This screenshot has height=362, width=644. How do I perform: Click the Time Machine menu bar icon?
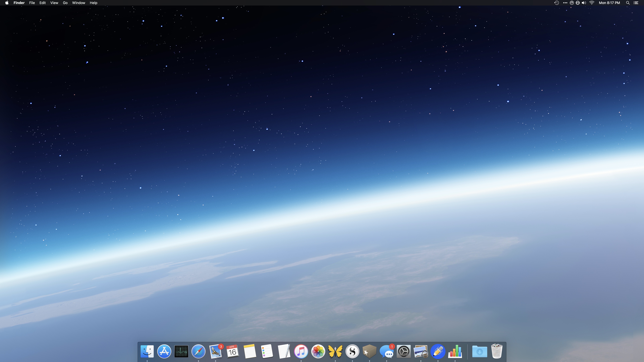coord(556,3)
